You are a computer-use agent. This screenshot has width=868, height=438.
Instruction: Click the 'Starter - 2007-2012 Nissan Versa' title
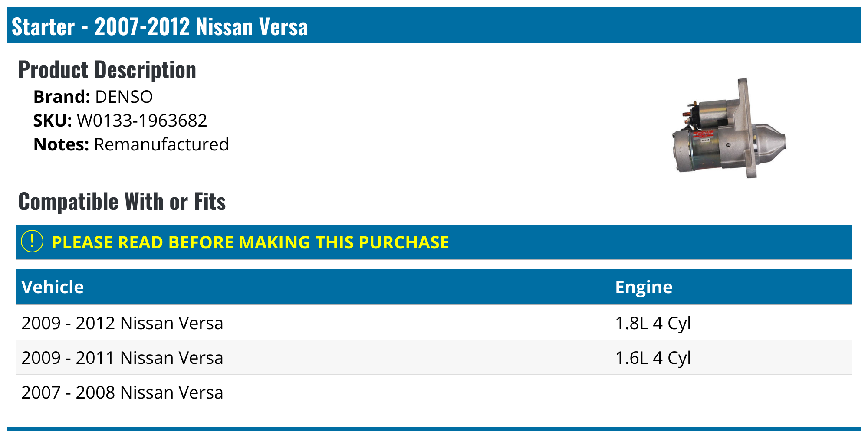point(160,26)
